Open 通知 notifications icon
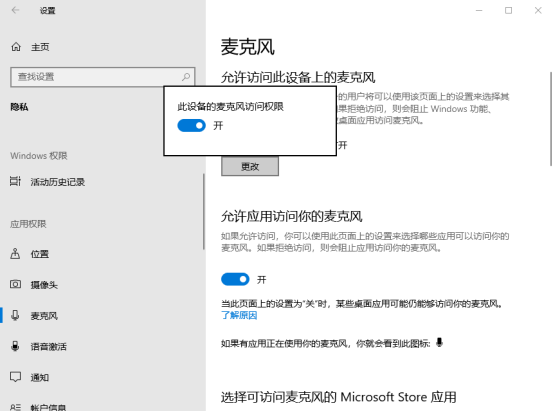Screen dimensions: 553x411 [15, 377]
